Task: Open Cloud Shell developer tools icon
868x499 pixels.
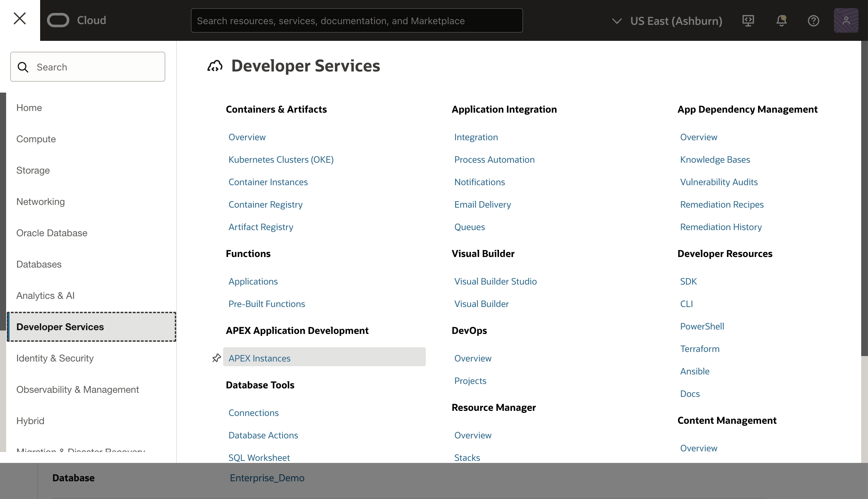Action: tap(748, 20)
